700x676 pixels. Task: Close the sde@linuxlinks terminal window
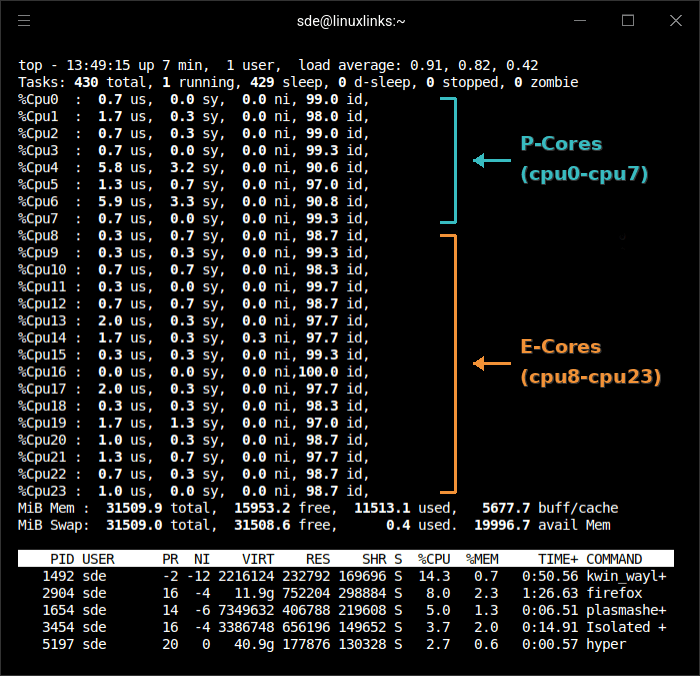coord(675,21)
